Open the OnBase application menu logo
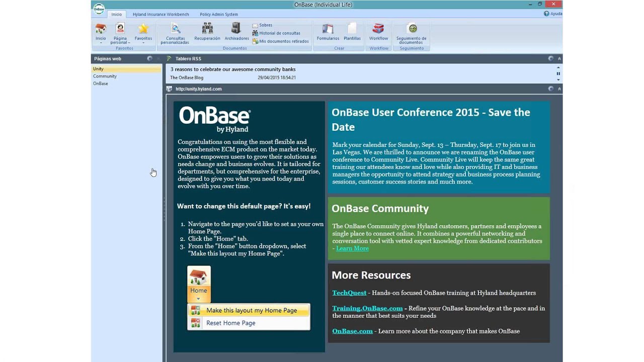Viewport: 644px width, 362px height. 99,9
